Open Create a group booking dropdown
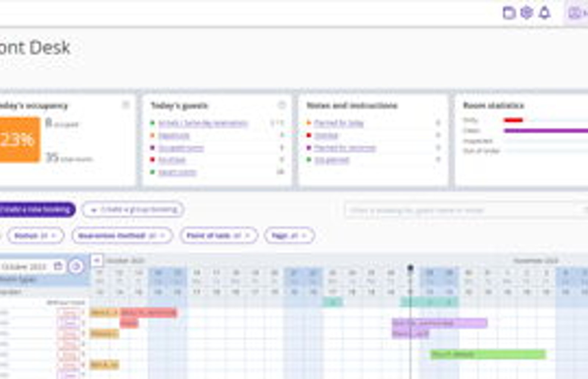 pos(133,210)
